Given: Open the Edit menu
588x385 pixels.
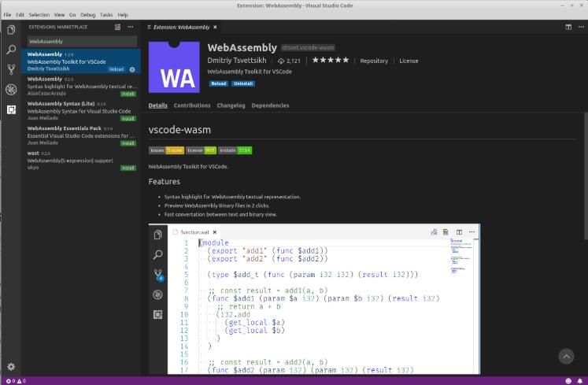Looking at the screenshot, I should coord(20,15).
